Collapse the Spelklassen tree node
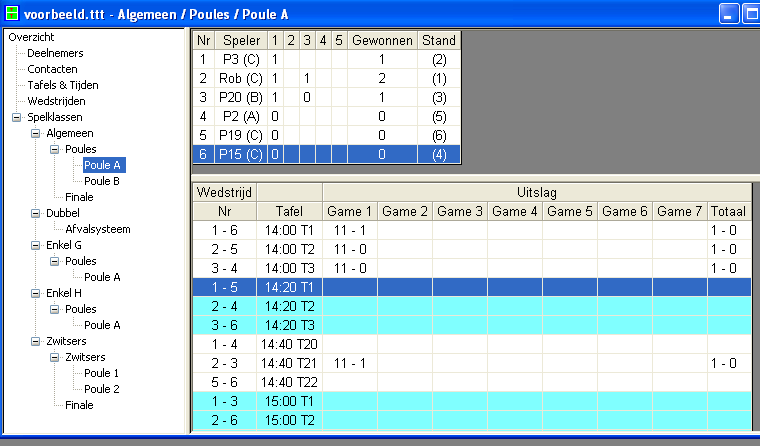Screen dimensions: 760x446 click(x=15, y=117)
